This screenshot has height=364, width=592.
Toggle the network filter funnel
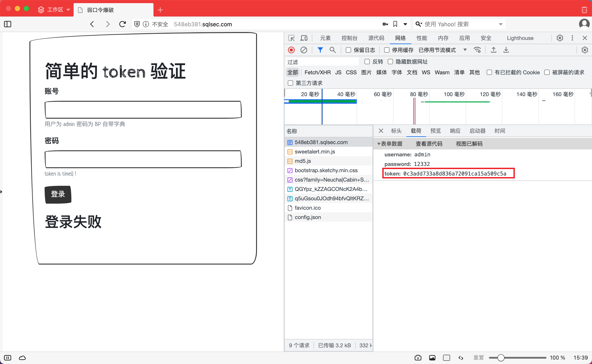(x=320, y=50)
